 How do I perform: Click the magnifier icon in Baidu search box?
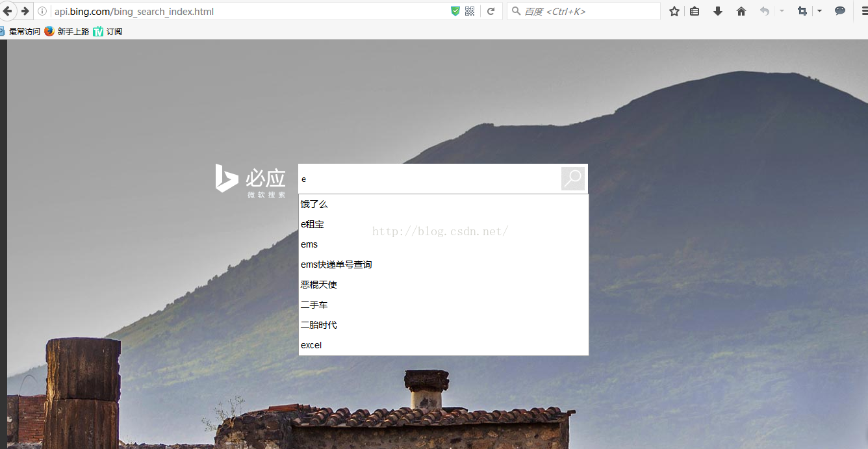pos(517,11)
